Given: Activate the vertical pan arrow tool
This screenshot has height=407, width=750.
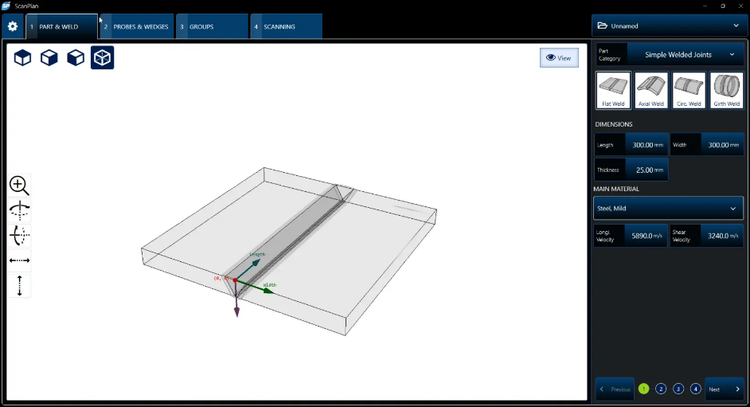Looking at the screenshot, I should (x=19, y=286).
